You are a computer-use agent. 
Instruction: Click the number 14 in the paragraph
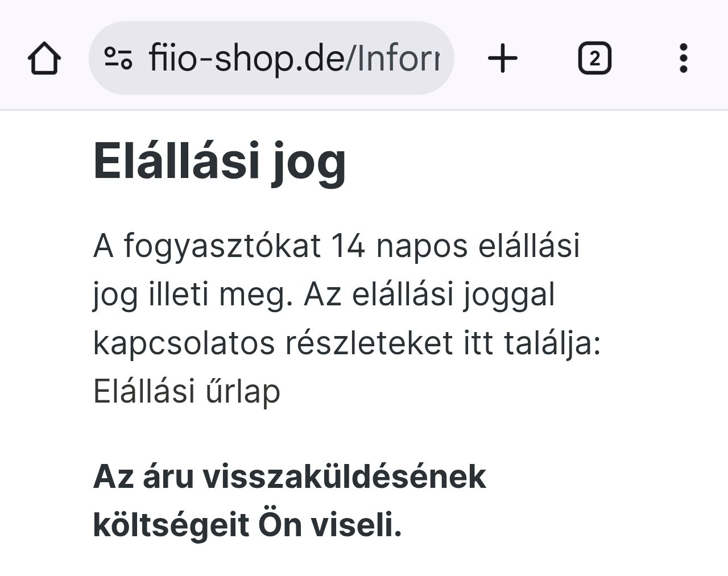(347, 246)
